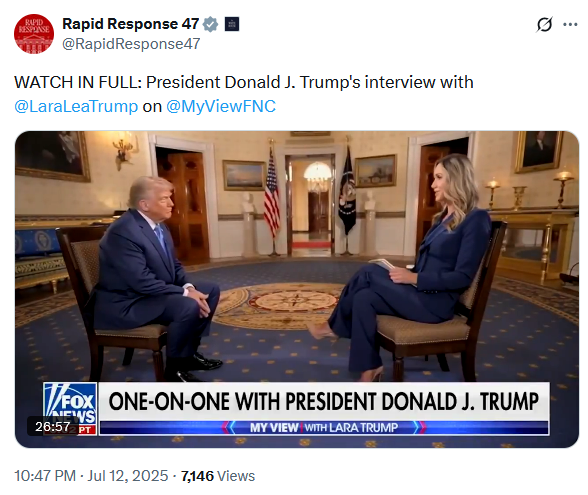Click the dark square affiliation badge

pos(232,24)
